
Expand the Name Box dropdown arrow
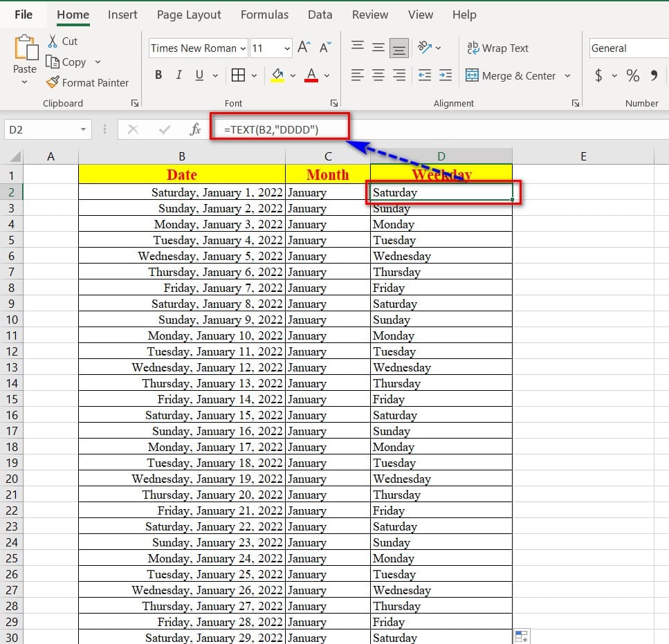[x=83, y=129]
